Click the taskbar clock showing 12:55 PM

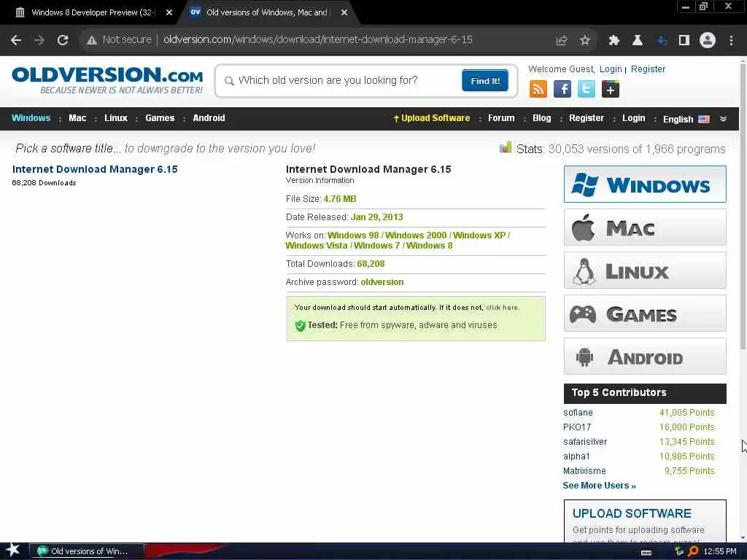point(720,551)
